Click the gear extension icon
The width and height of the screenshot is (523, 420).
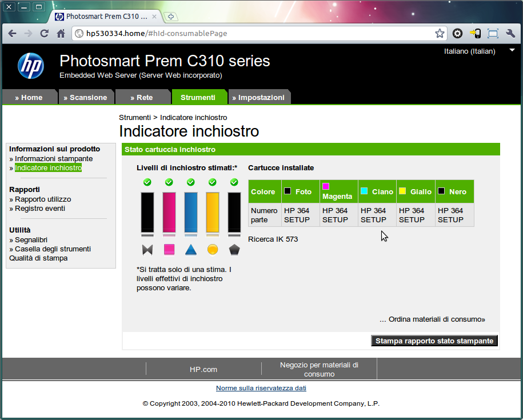[x=458, y=33]
